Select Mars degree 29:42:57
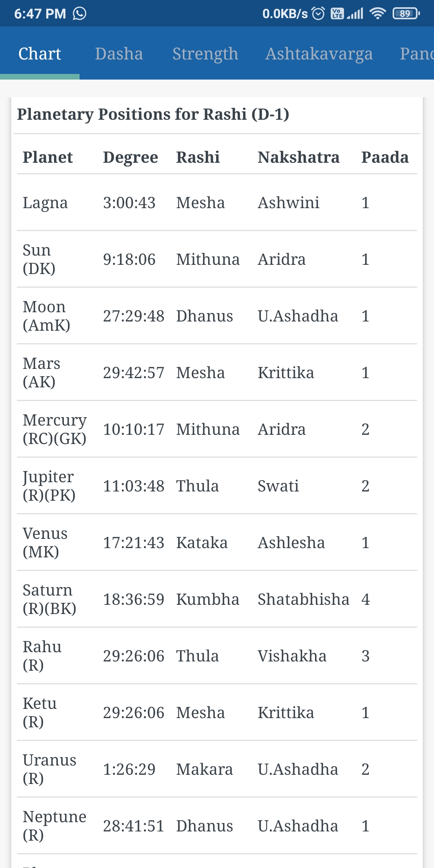This screenshot has height=868, width=434. 133,373
